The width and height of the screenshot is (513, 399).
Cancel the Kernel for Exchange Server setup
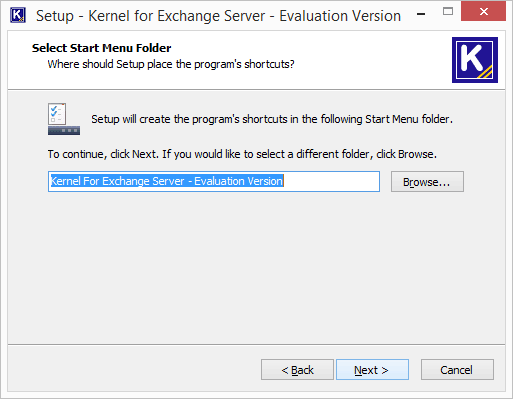coord(457,370)
